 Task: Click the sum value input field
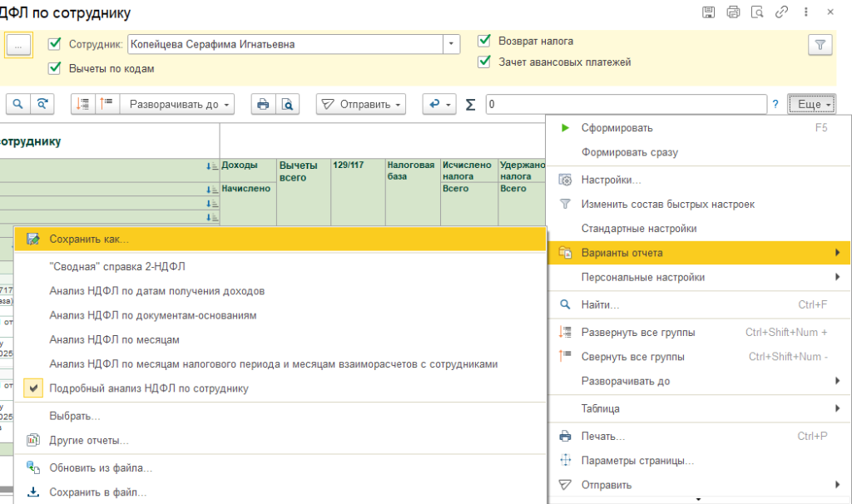(x=625, y=104)
